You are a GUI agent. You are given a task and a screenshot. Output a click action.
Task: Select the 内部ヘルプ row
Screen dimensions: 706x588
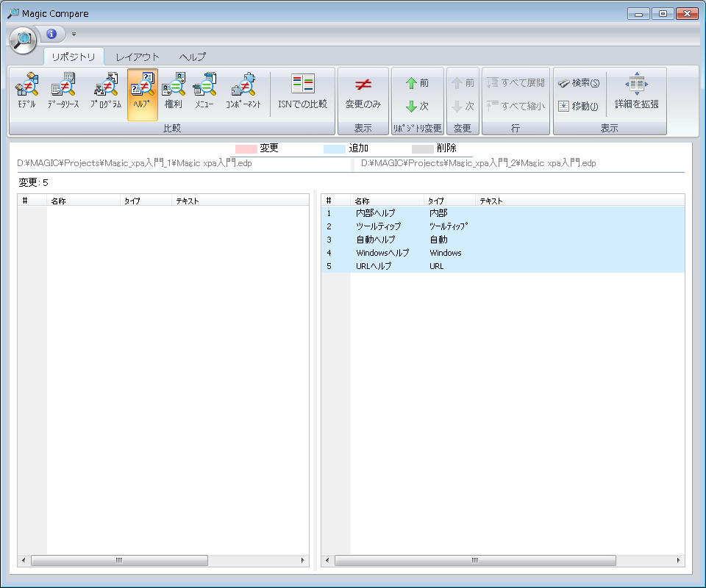pyautogui.click(x=503, y=213)
